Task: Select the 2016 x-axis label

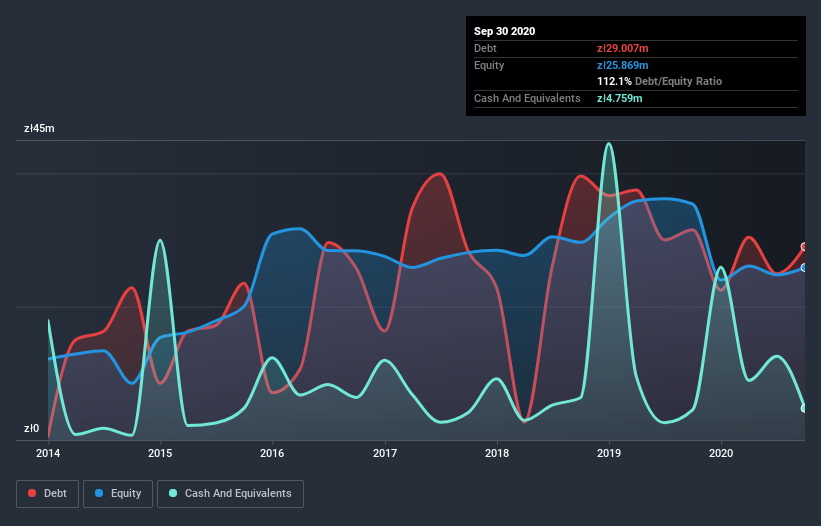Action: click(x=272, y=453)
